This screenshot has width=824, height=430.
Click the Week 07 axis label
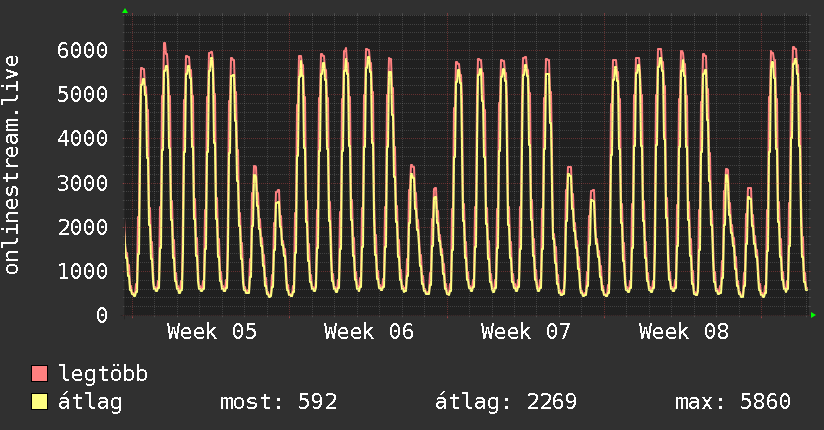tap(526, 332)
